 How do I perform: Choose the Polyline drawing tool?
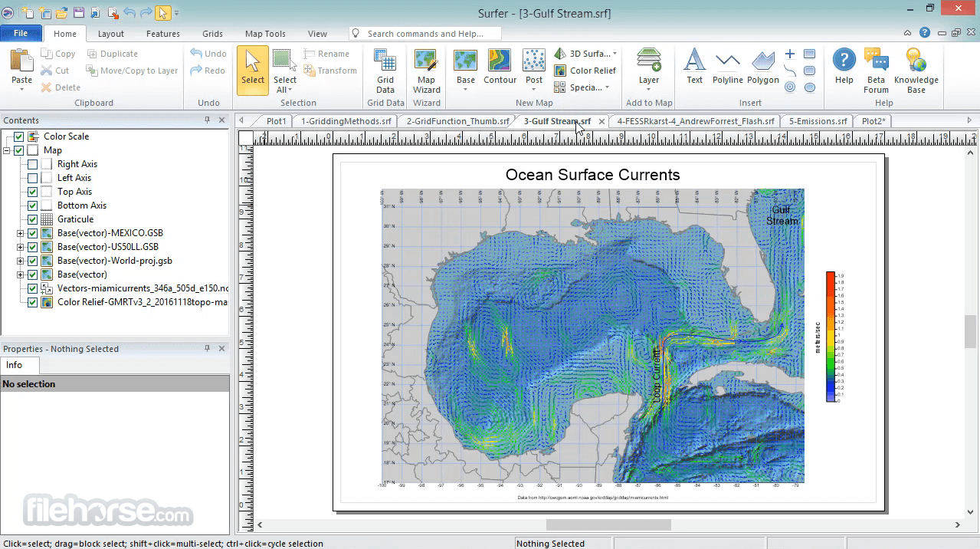[x=728, y=67]
